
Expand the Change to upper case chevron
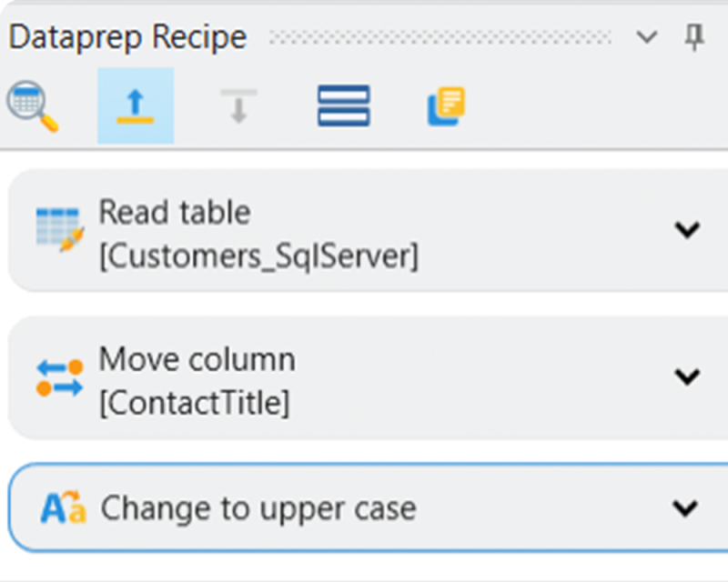click(x=685, y=507)
